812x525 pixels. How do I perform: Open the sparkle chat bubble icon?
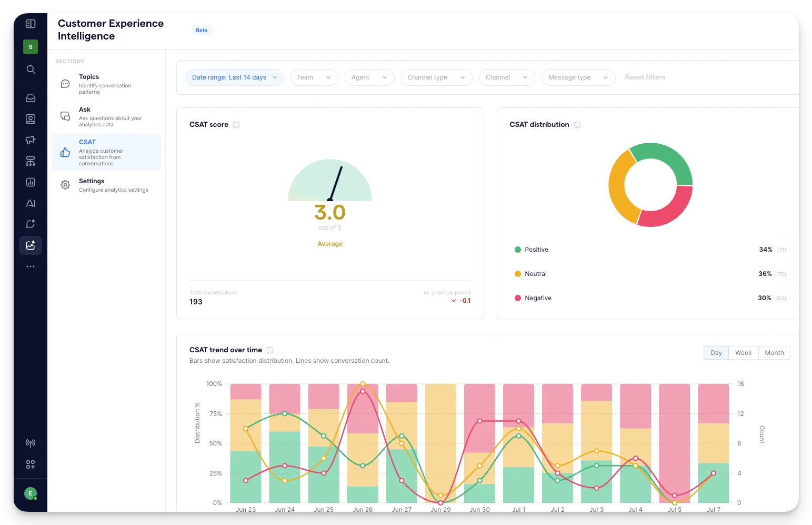coord(31,224)
